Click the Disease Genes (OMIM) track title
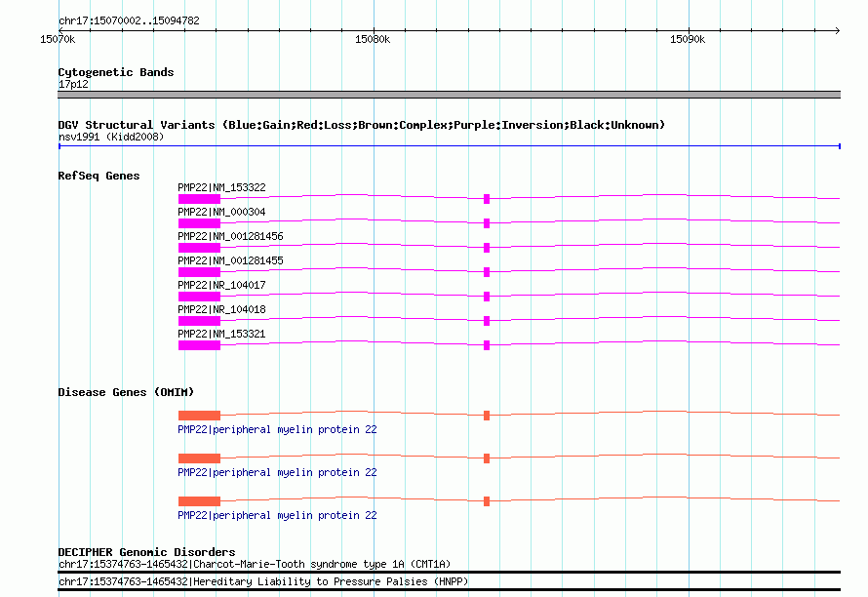Image resolution: width=868 pixels, height=597 pixels. (126, 392)
